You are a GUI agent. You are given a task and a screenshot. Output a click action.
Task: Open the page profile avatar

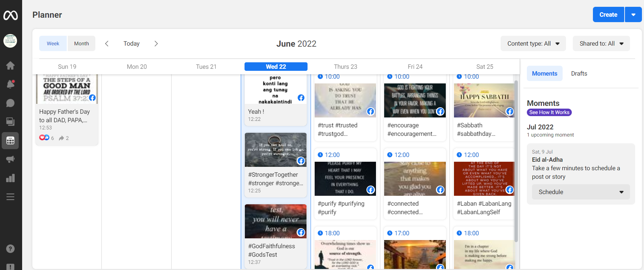click(x=10, y=41)
